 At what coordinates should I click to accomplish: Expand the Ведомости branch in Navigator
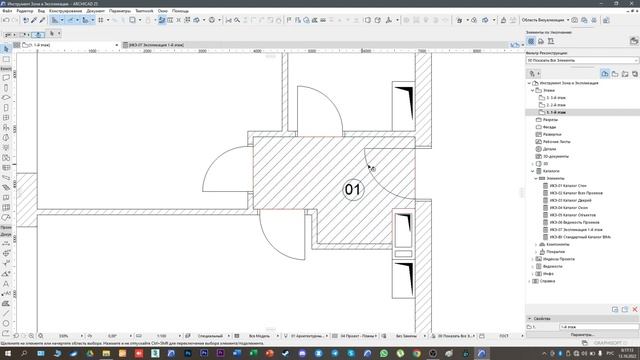tap(533, 266)
